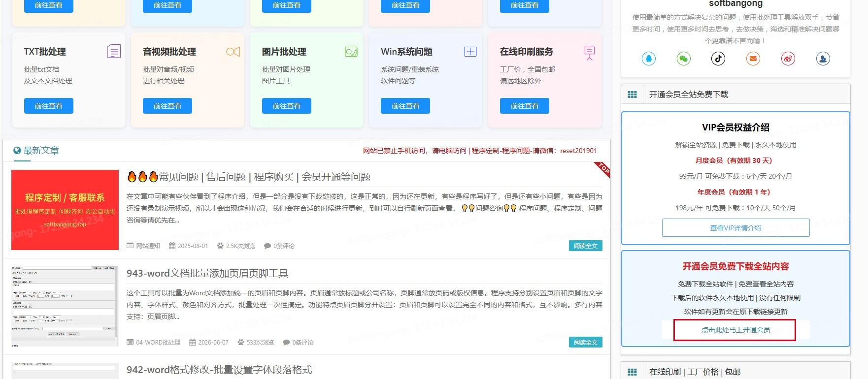
Task: Click calendar icon beside 2025-08-01
Action: tap(172, 246)
